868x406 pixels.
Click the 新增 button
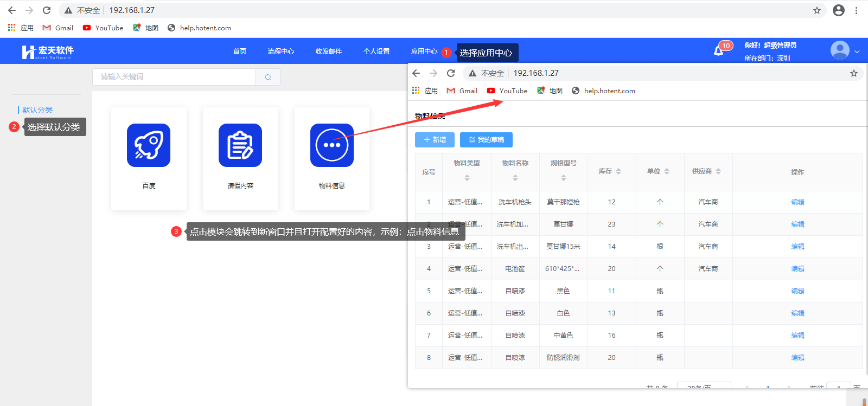coord(435,140)
